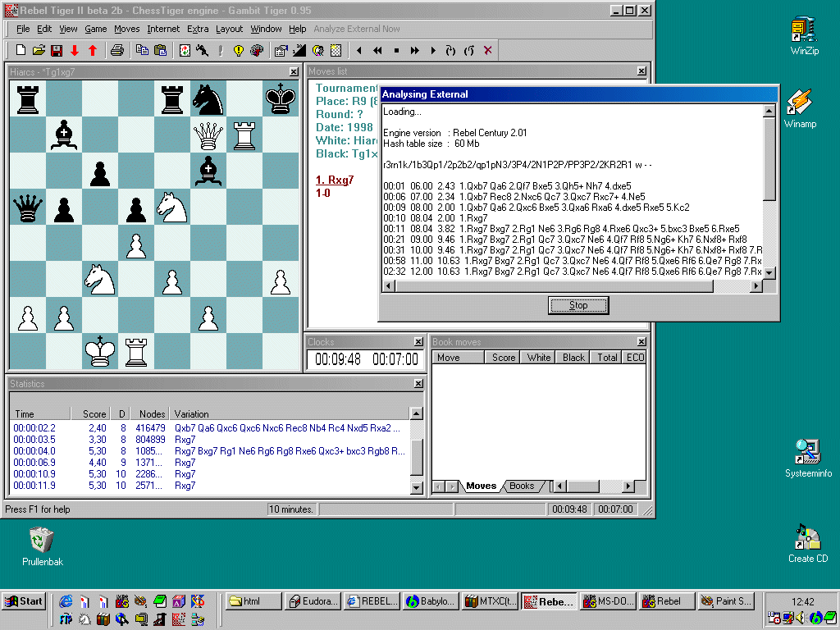Click the Internet Explorer quick launch icon
The height and width of the screenshot is (630, 840).
point(66,601)
